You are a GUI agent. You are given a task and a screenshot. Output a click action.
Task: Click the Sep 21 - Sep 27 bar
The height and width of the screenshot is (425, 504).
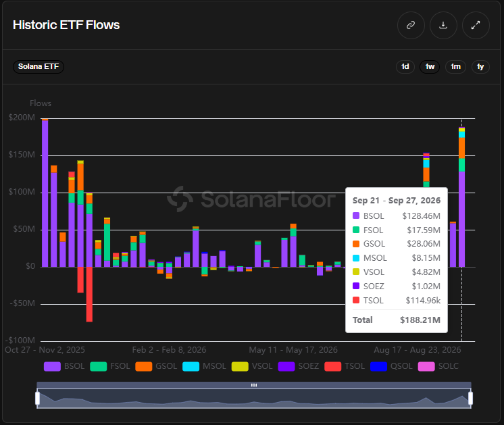coord(461,197)
